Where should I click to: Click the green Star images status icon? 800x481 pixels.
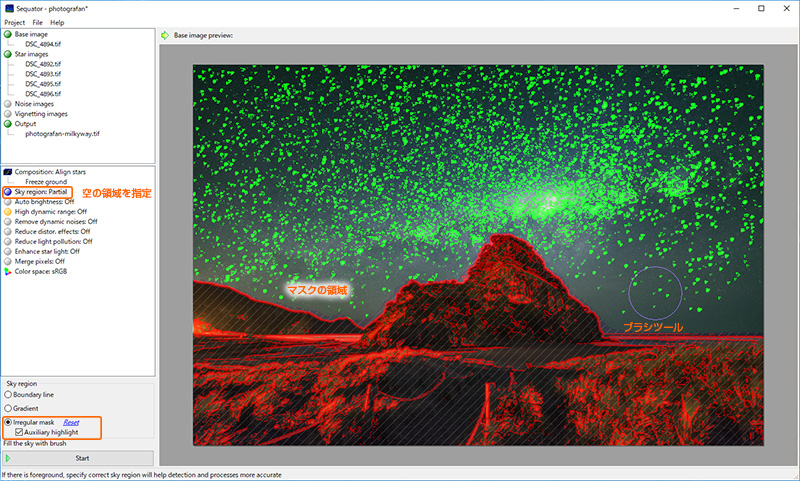click(x=8, y=54)
